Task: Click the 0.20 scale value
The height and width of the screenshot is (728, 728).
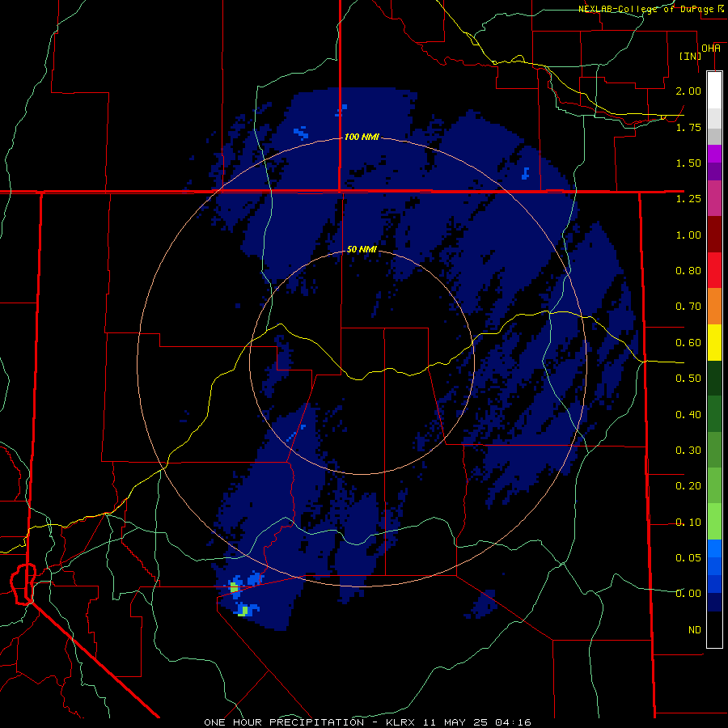Action: (688, 486)
